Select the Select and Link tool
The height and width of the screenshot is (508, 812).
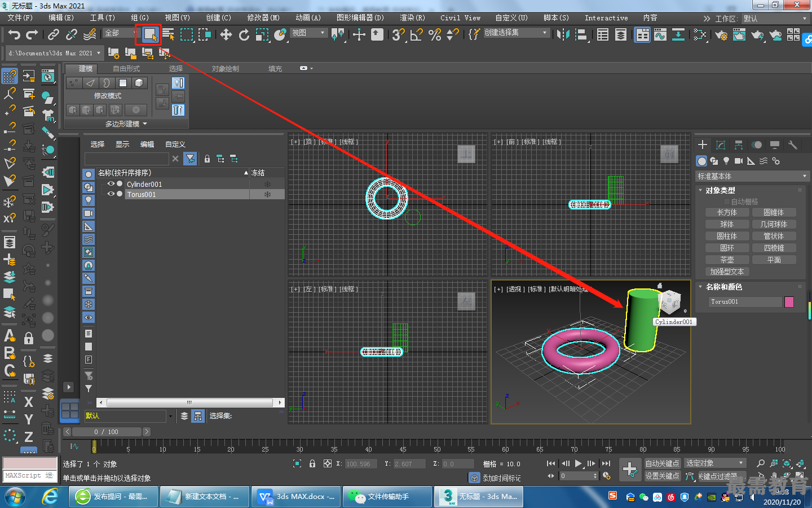54,35
